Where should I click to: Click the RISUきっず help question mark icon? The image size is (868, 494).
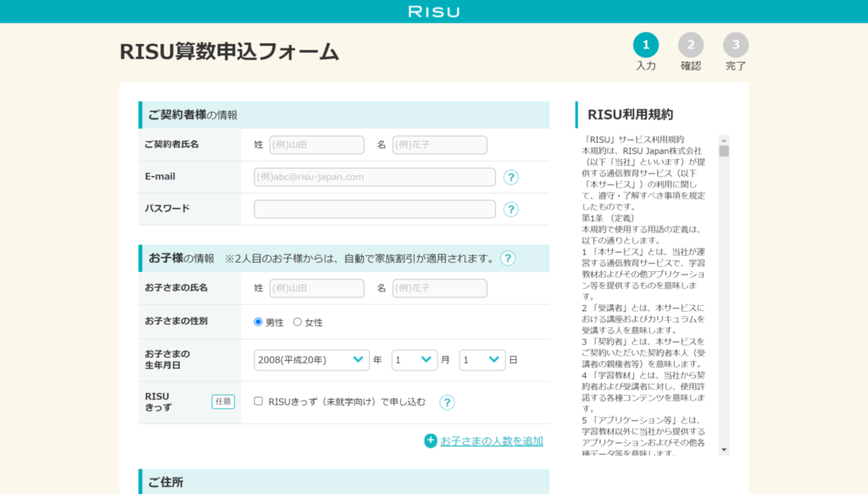447,402
